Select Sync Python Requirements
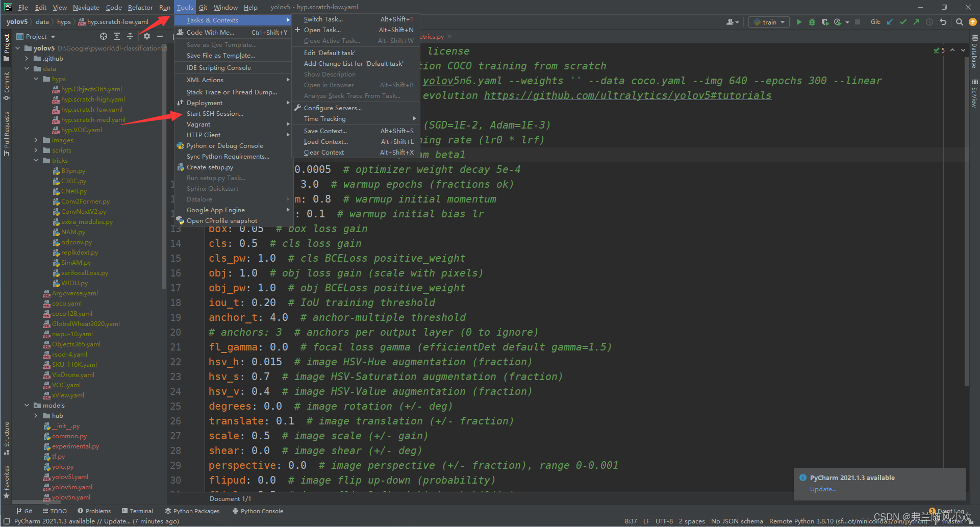This screenshot has width=980, height=527. tap(233, 156)
